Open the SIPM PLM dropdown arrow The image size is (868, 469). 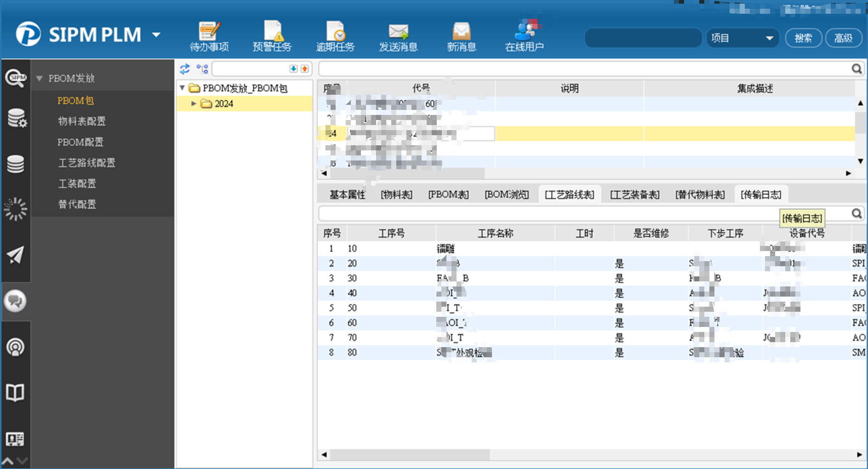click(156, 35)
